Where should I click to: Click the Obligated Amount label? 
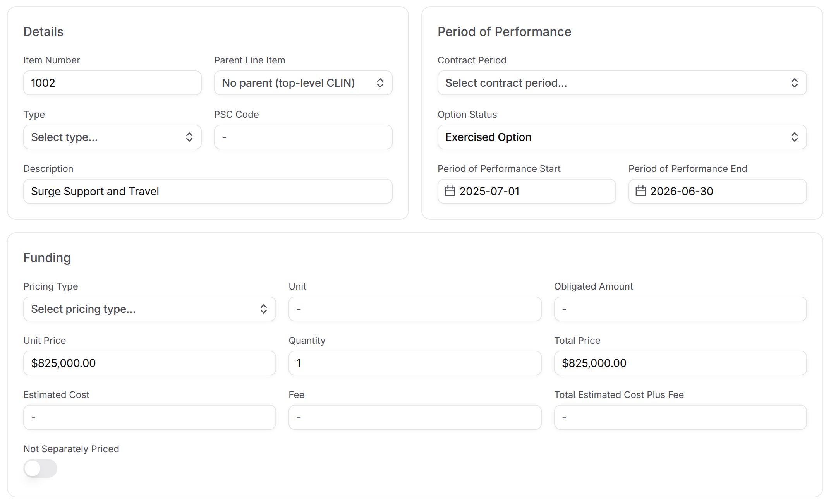pyautogui.click(x=594, y=286)
